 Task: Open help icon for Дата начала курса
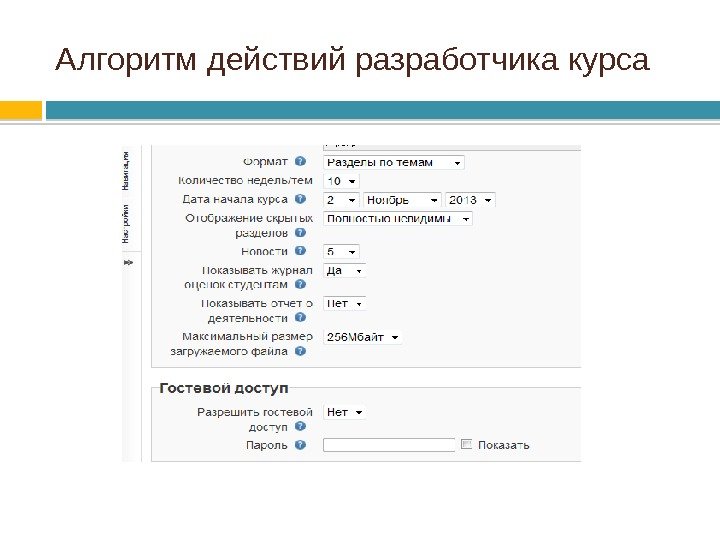tap(300, 199)
